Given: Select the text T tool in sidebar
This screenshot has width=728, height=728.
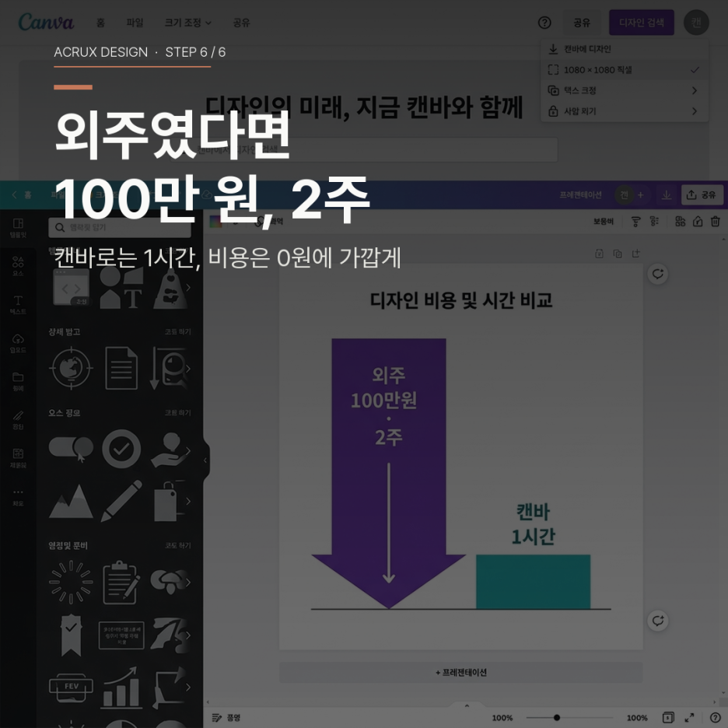Looking at the screenshot, I should [x=18, y=305].
